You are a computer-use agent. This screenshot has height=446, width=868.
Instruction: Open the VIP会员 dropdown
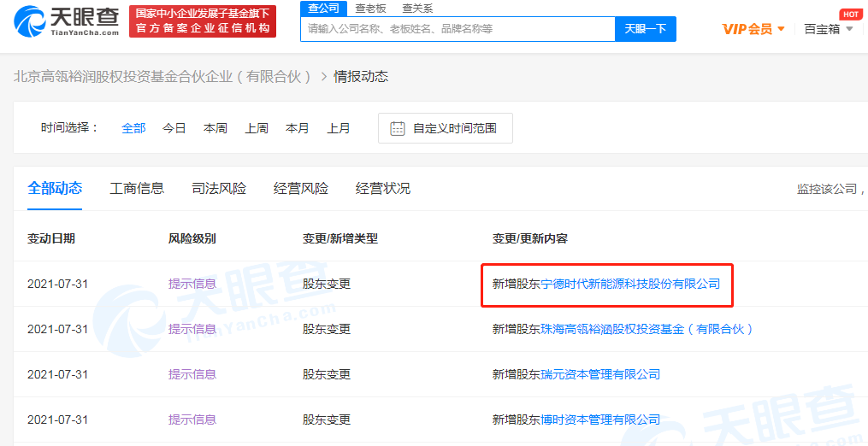click(753, 29)
